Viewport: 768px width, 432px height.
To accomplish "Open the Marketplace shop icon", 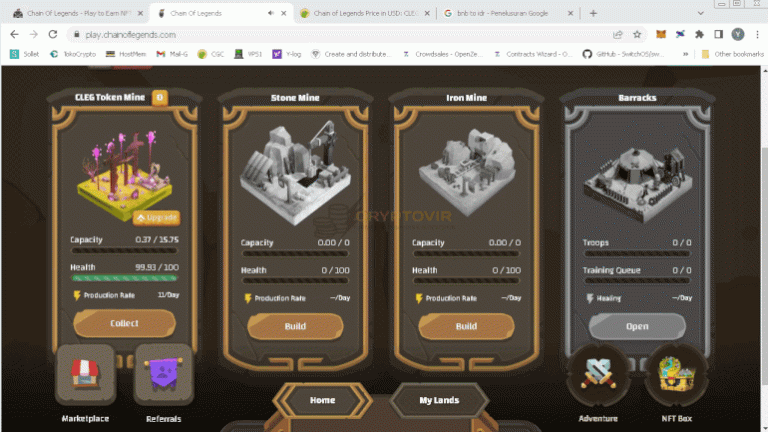I will click(x=85, y=375).
